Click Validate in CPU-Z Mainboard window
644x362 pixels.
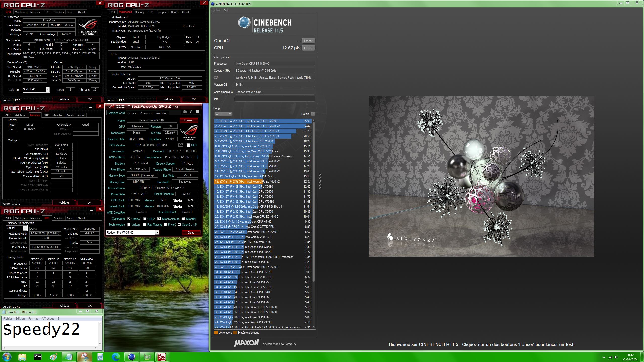(x=168, y=99)
